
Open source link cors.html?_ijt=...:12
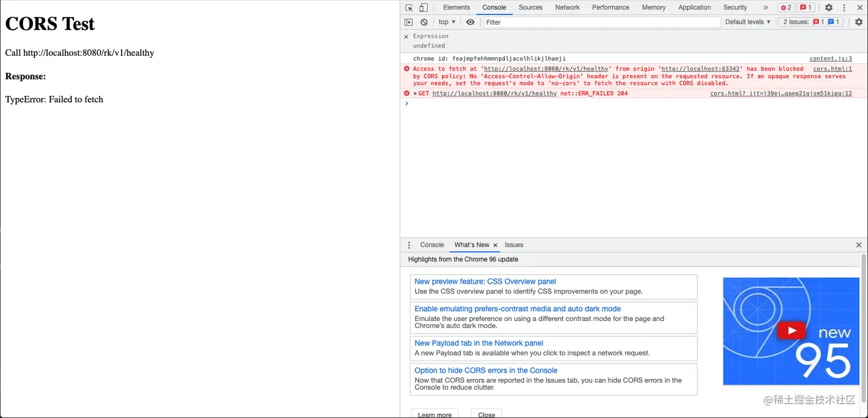pyautogui.click(x=781, y=93)
